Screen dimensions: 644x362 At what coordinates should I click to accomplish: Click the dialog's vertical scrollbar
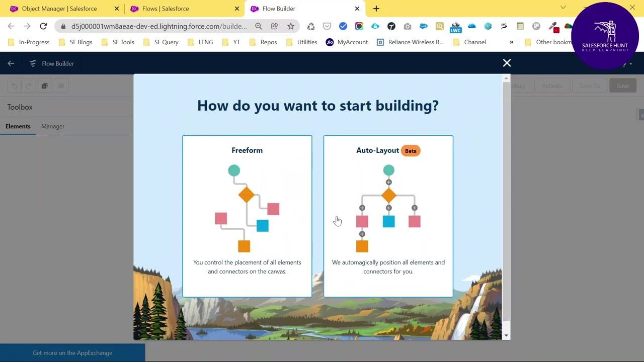click(x=506, y=201)
